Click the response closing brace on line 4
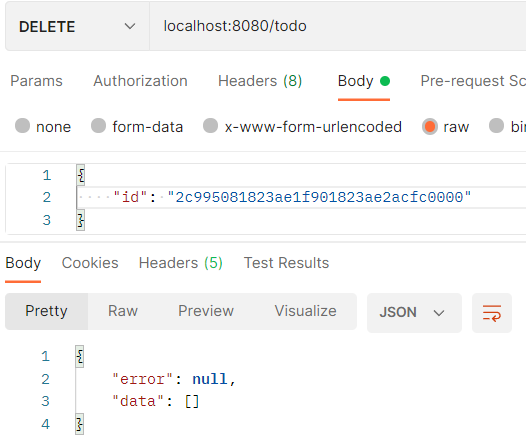 coord(80,424)
